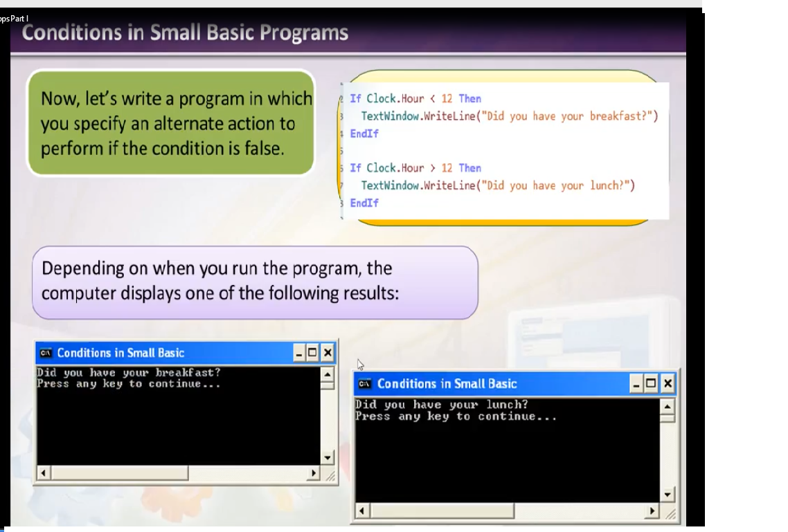Click the second EndIf keyword in code
The height and width of the screenshot is (532, 788).
(364, 203)
